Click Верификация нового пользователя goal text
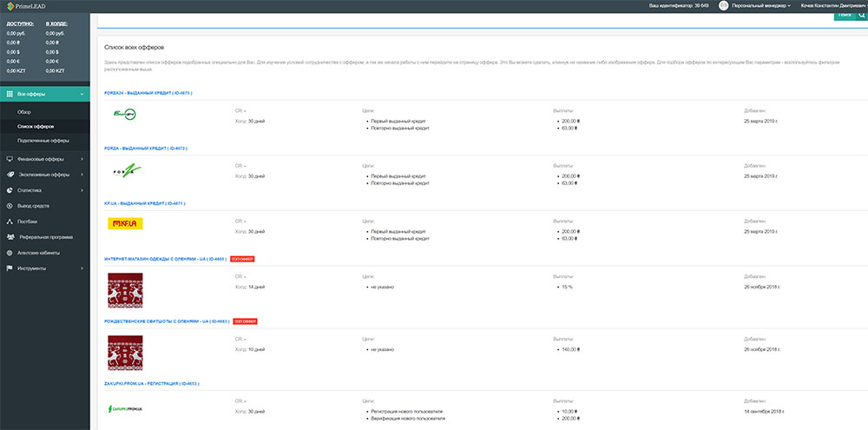868x430 pixels. [408, 419]
